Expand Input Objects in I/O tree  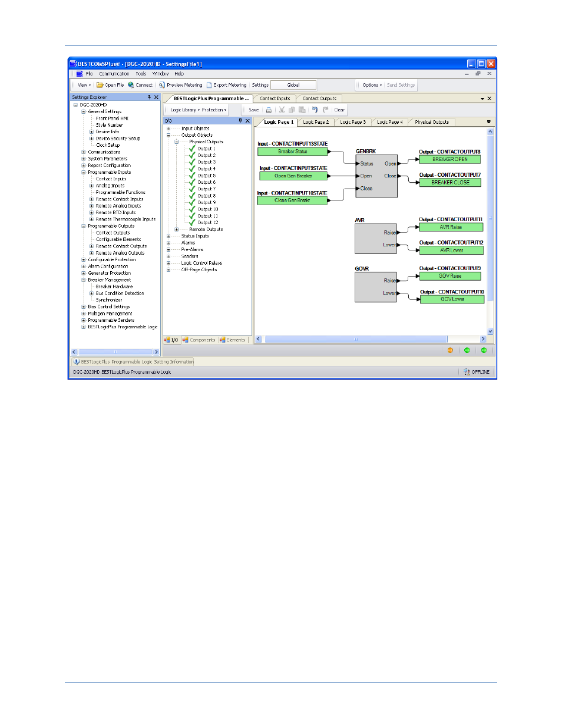click(168, 129)
